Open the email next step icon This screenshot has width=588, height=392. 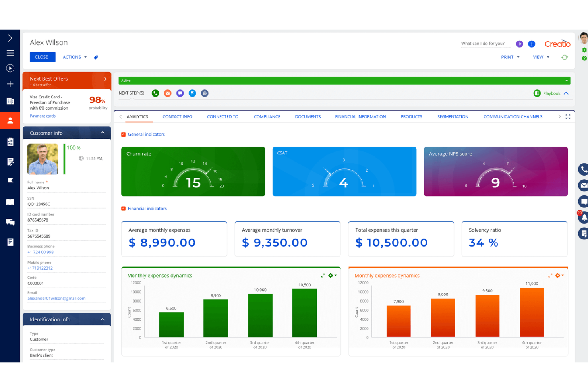coord(168,93)
